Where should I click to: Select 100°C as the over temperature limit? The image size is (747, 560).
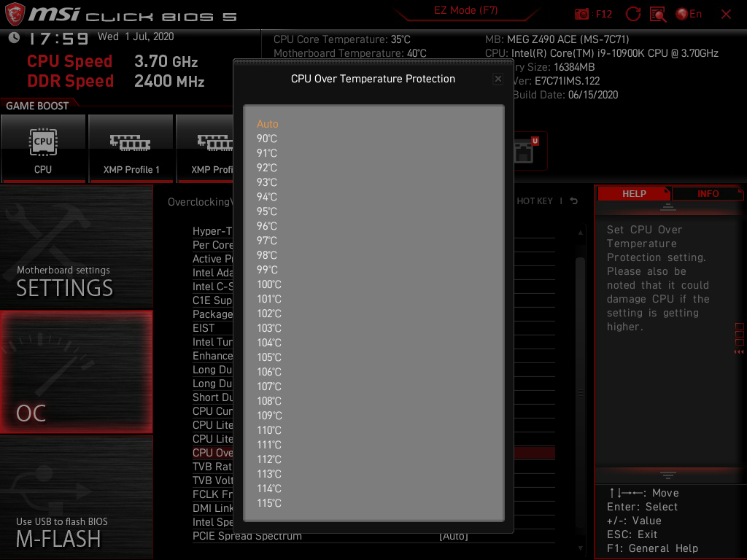270,284
